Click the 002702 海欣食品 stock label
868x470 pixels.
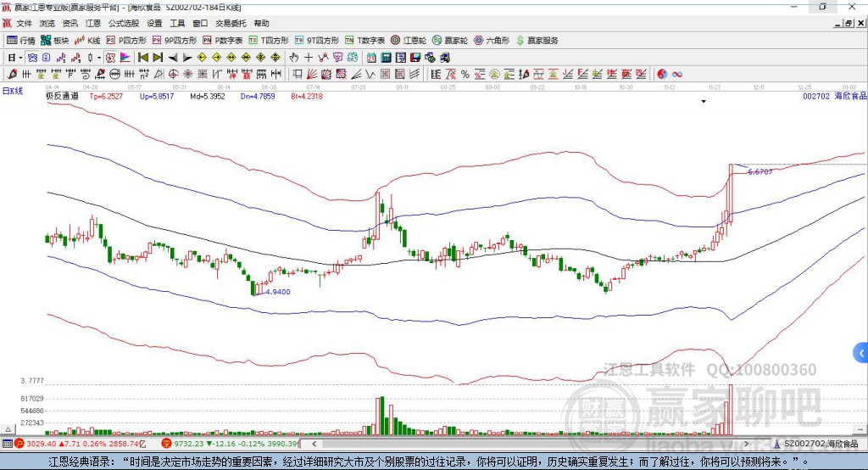835,96
